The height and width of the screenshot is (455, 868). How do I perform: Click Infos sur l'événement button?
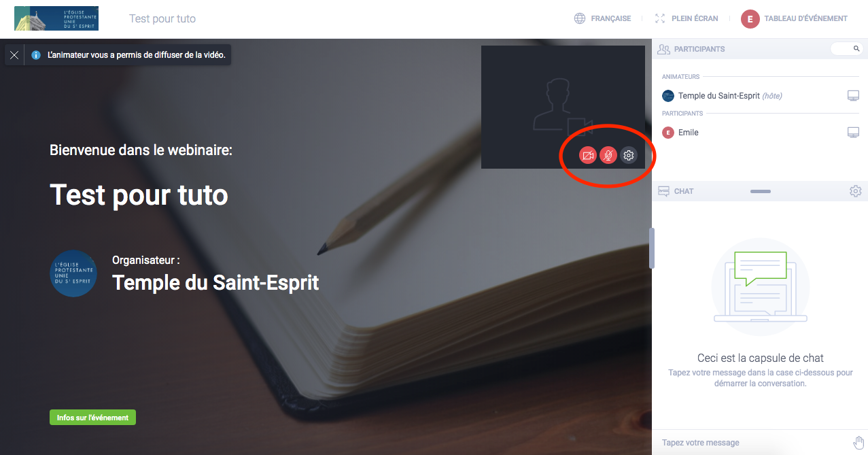[92, 418]
